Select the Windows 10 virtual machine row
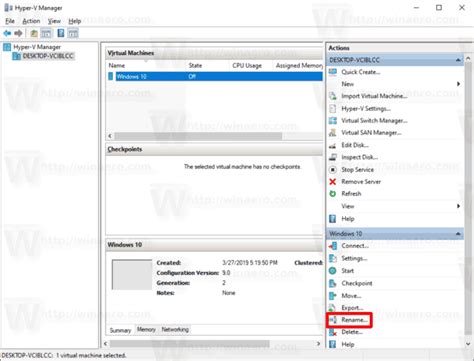Screen dimensions: 474x361 pos(215,77)
